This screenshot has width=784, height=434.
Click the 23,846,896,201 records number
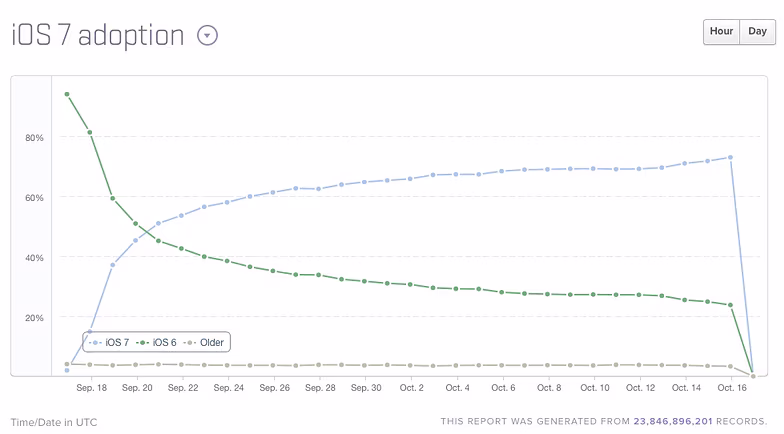672,422
